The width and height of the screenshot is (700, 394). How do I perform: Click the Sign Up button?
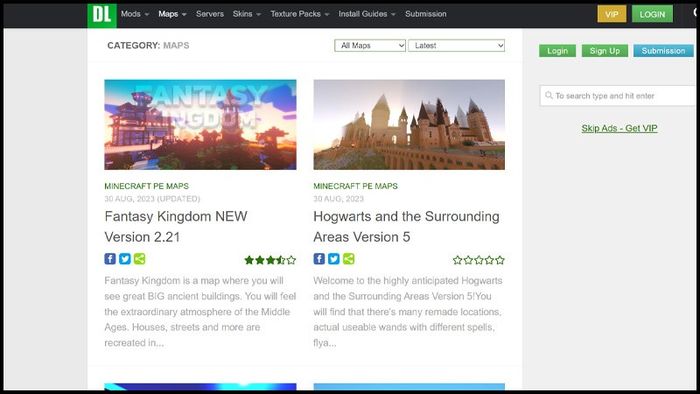coord(604,51)
